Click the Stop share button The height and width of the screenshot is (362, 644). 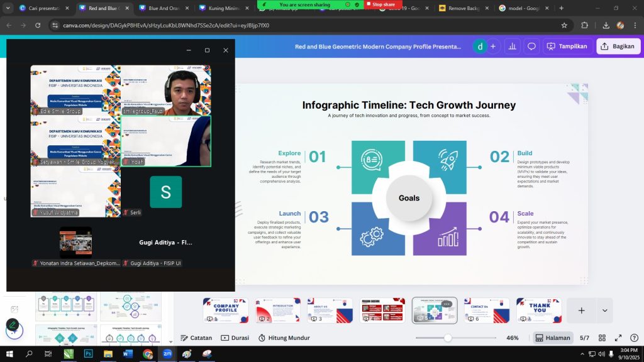click(x=383, y=4)
